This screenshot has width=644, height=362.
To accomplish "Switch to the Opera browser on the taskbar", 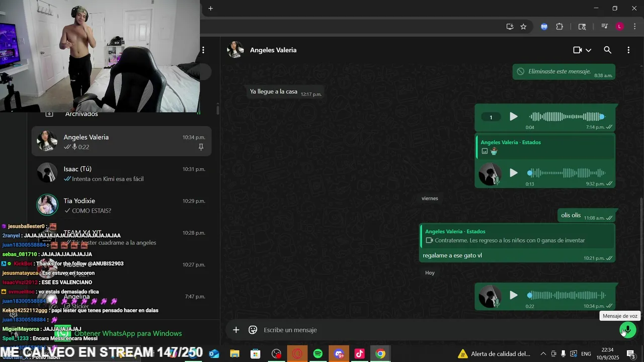I will pos(297,354).
